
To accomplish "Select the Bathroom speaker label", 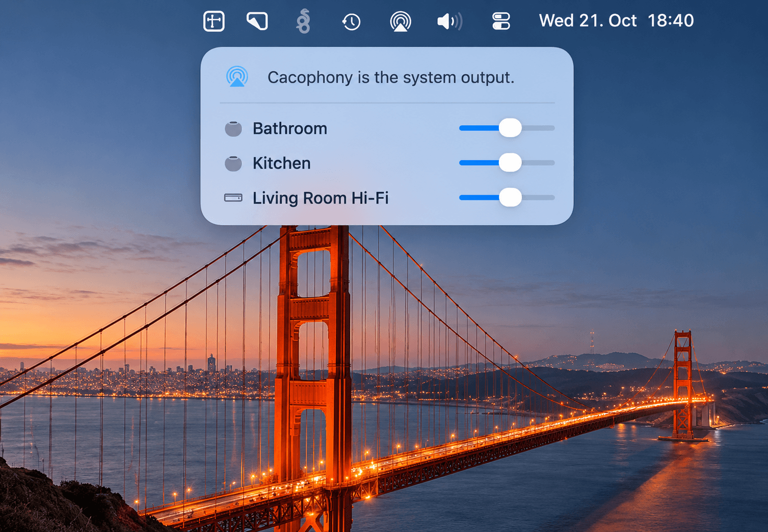I will [290, 128].
